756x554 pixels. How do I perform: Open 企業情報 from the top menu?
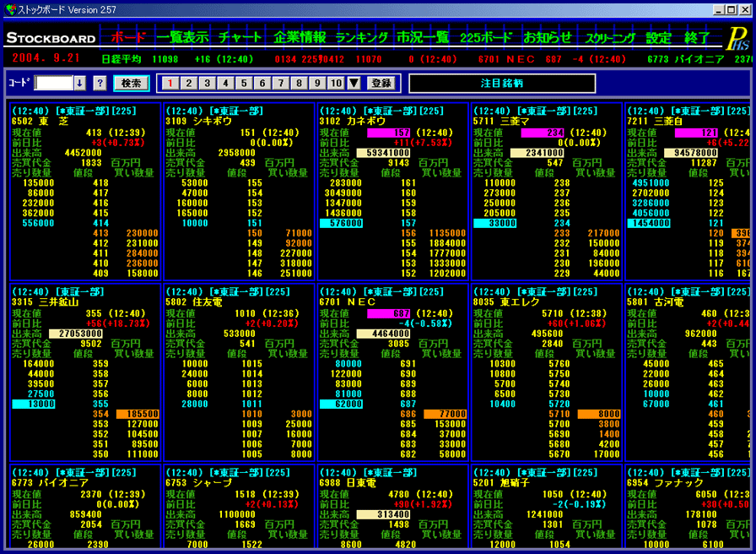click(300, 38)
